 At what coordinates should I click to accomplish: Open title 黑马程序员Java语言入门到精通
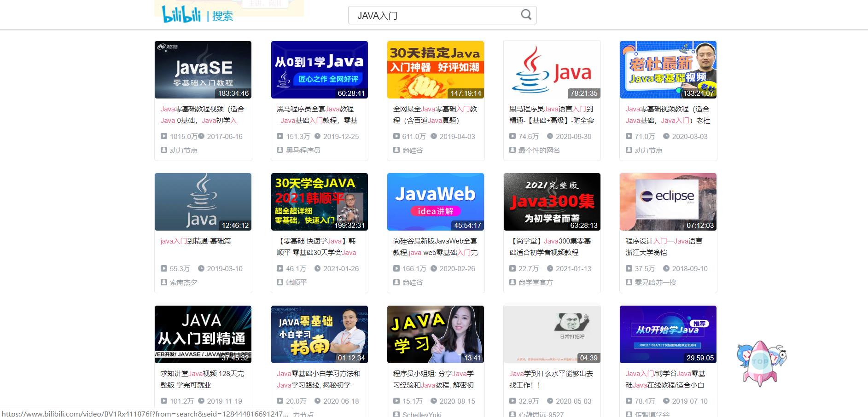click(x=552, y=115)
